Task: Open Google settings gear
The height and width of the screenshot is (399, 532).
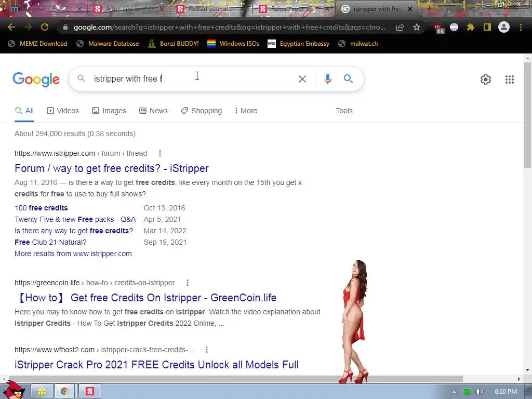Action: coord(486,79)
